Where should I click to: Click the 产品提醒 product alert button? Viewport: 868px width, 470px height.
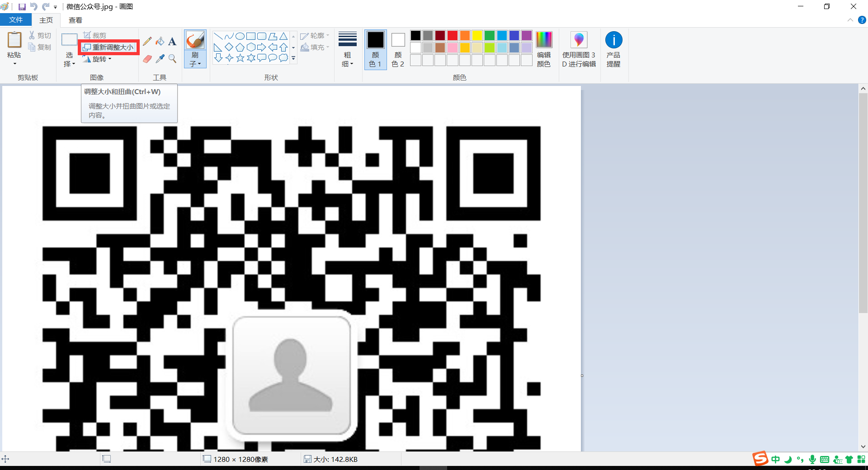[613, 49]
